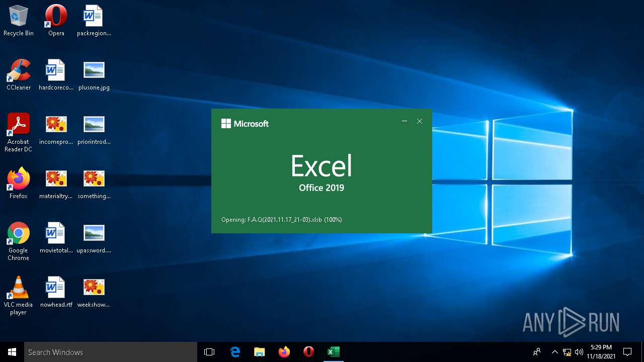Open Microsoft Edge from the taskbar
644x362 pixels.
click(x=235, y=352)
